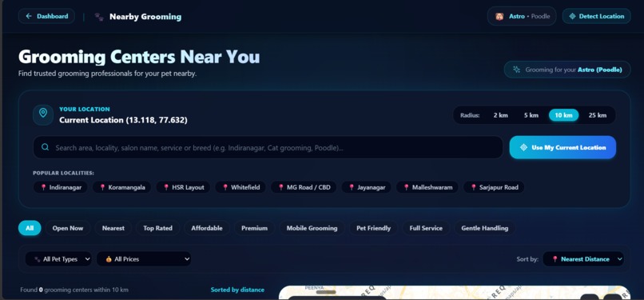Click the map pin icon beside Your Location
The height and width of the screenshot is (300, 644).
point(43,114)
